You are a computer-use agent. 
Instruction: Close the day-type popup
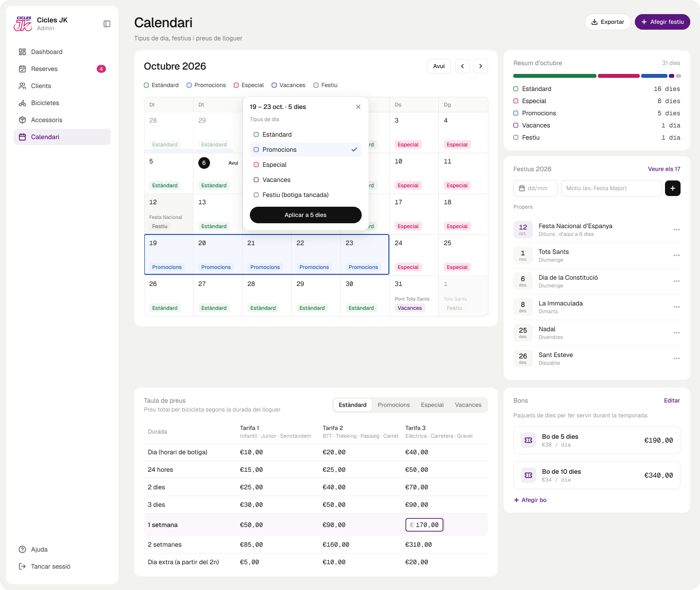tap(358, 107)
